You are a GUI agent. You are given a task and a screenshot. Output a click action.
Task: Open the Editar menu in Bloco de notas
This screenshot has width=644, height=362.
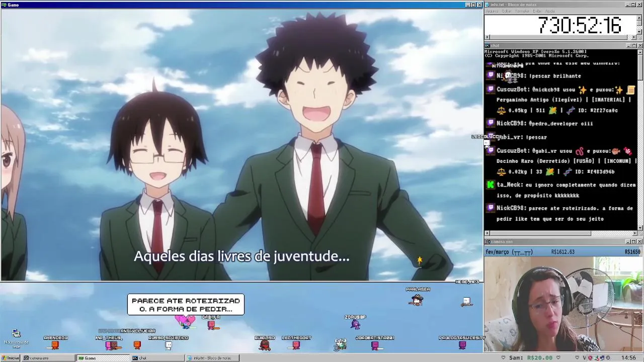(x=507, y=11)
